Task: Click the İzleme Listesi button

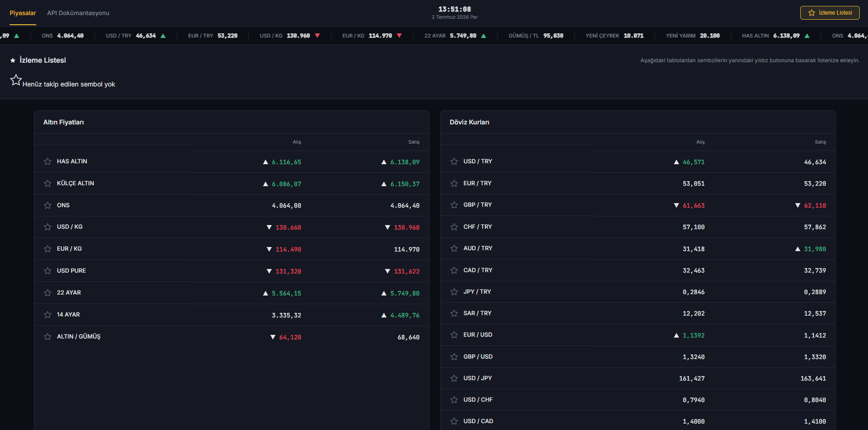Action: pos(830,13)
